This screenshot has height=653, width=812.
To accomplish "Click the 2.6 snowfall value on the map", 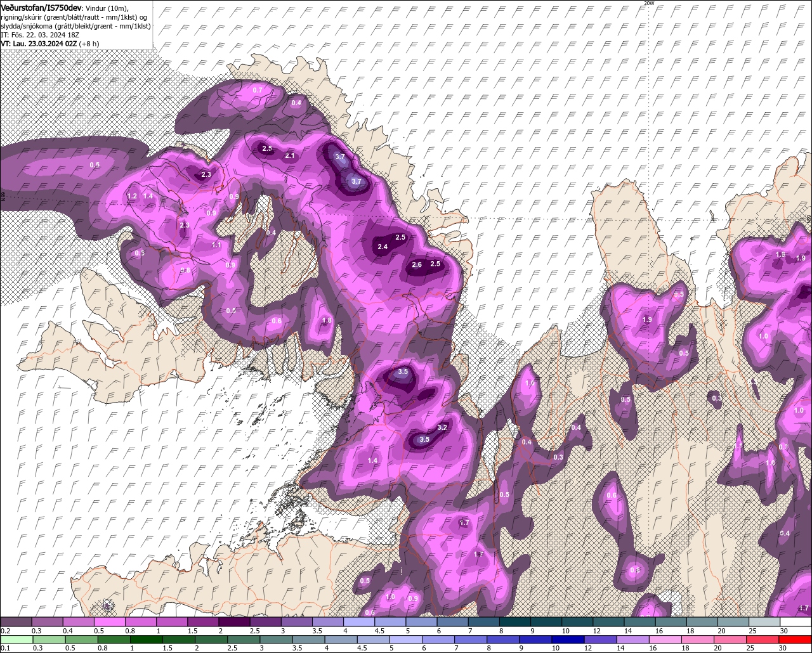I will (x=417, y=264).
